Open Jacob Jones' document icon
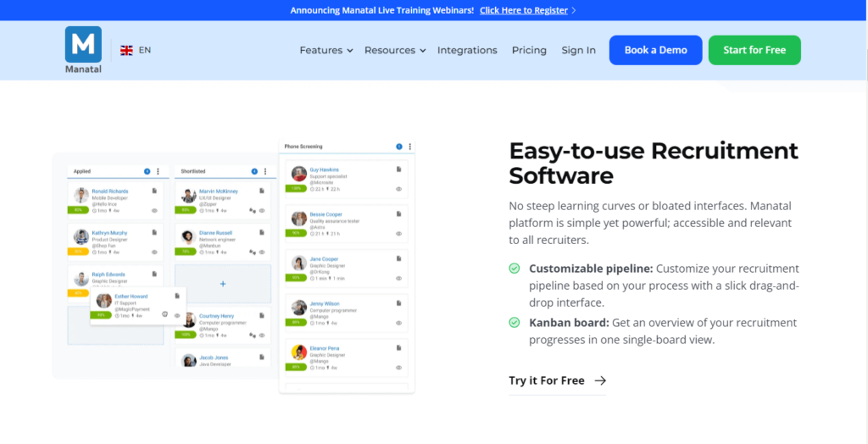This screenshot has height=444, width=868. tap(262, 357)
